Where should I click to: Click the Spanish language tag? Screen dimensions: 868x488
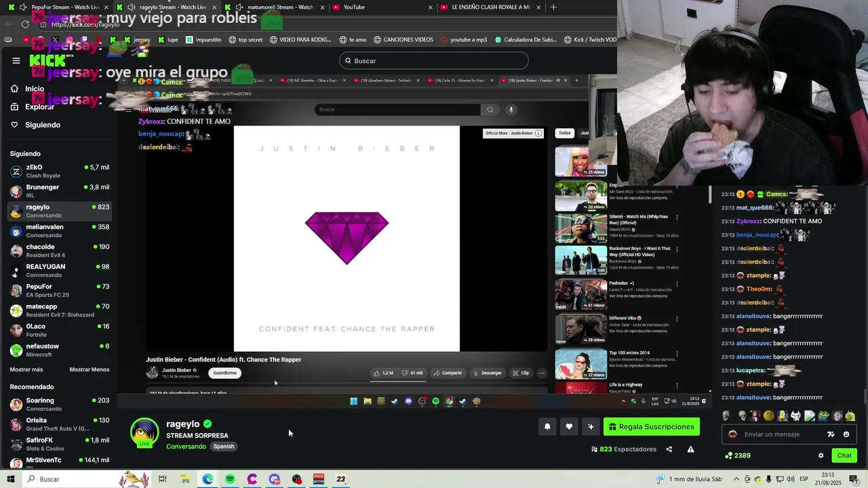tap(223, 447)
